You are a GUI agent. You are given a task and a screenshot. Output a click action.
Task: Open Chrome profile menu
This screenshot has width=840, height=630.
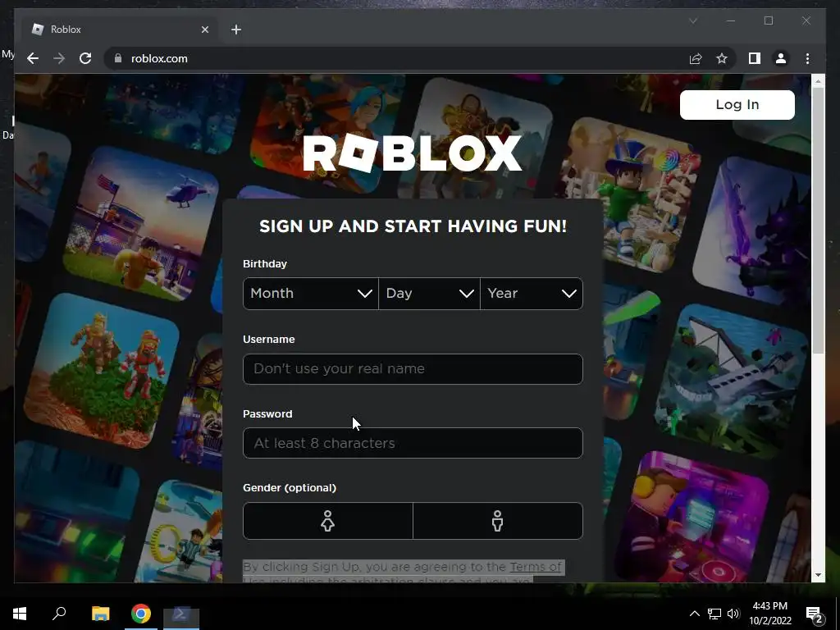(781, 58)
